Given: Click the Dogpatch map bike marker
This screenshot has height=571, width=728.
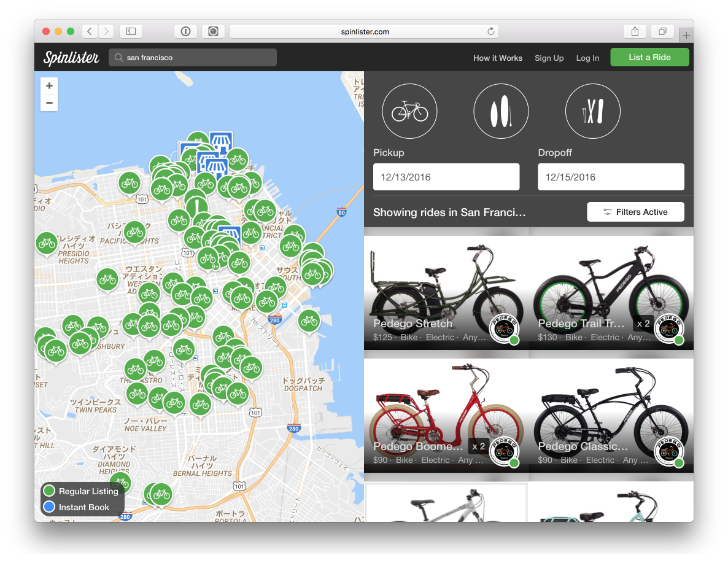Looking at the screenshot, I should coord(309,320).
